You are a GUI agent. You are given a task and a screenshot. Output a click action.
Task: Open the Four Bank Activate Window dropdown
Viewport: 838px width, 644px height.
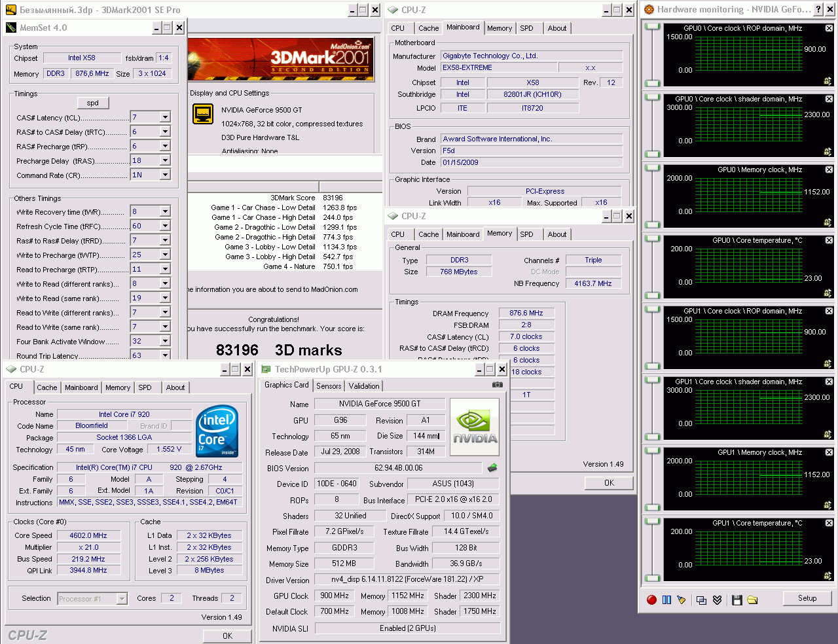tap(165, 341)
